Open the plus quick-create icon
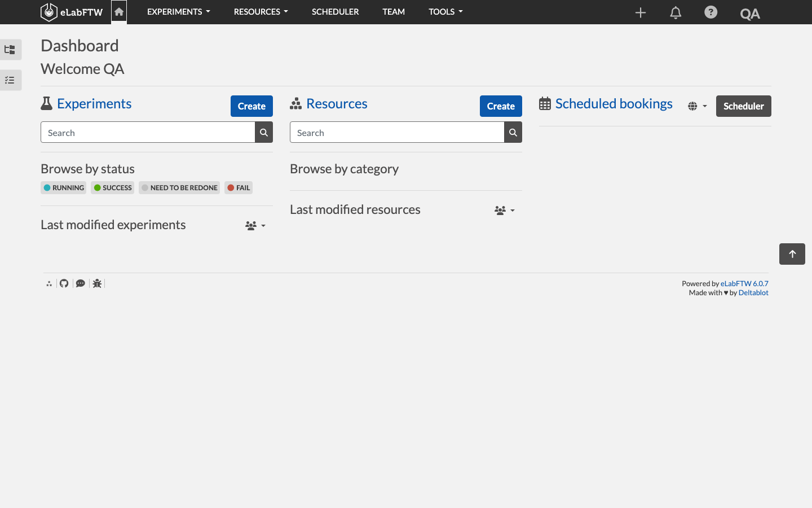Image resolution: width=812 pixels, height=508 pixels. [641, 12]
